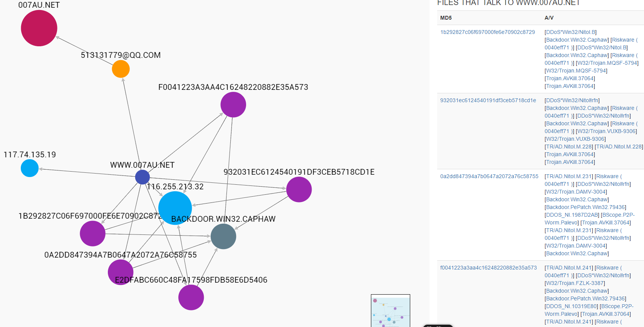Click the blue 117.74.135.19 IP node
The image size is (644, 327).
[x=30, y=168]
